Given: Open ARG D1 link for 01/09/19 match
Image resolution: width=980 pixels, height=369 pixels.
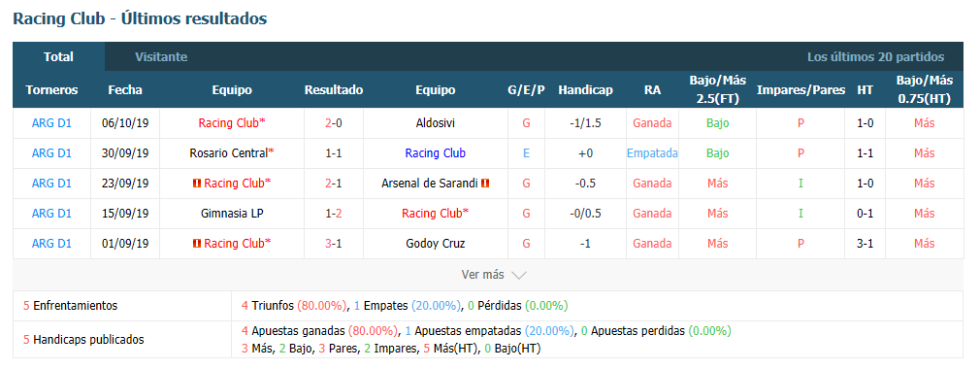Looking at the screenshot, I should click(x=51, y=244).
